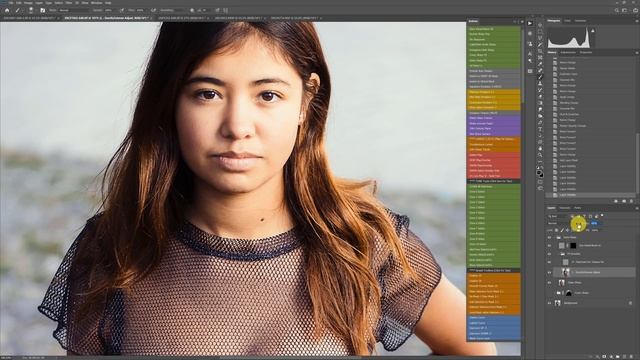Switch to the Channels tab
The image size is (640, 360).
click(565, 208)
